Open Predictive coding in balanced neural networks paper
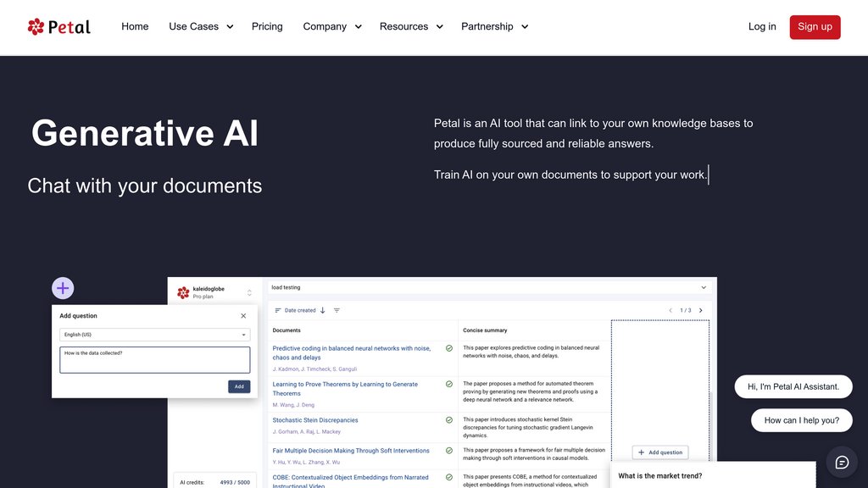Viewport: 868px width, 488px height. point(352,353)
